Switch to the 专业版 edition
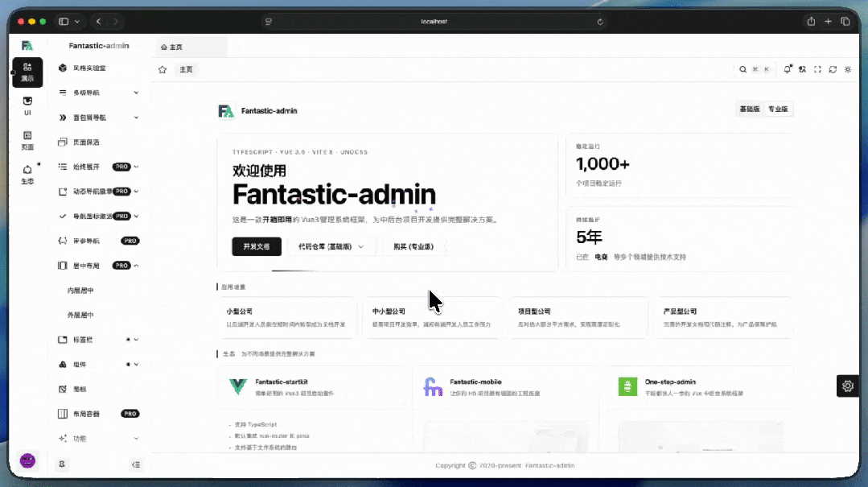The width and height of the screenshot is (868, 487). (x=778, y=109)
